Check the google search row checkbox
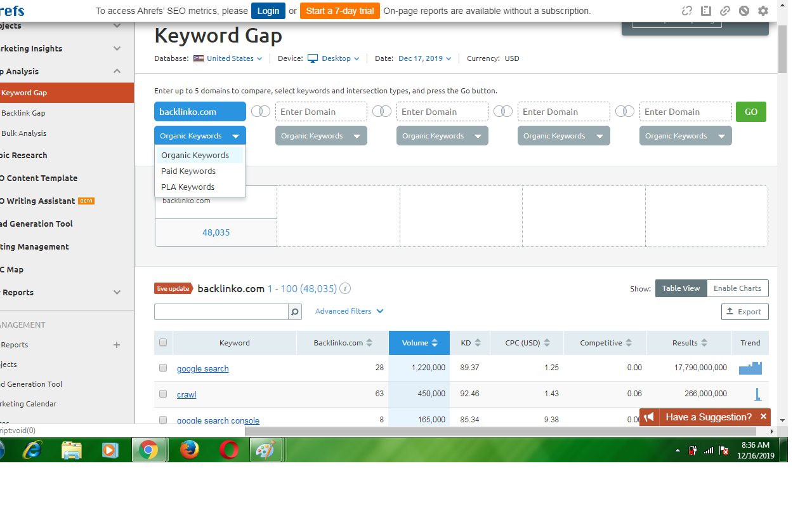This screenshot has height=508, width=812. pos(163,368)
